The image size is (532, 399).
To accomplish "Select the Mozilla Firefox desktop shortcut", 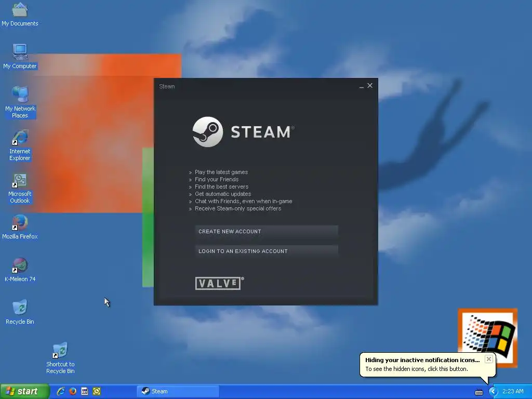I will click(x=20, y=228).
